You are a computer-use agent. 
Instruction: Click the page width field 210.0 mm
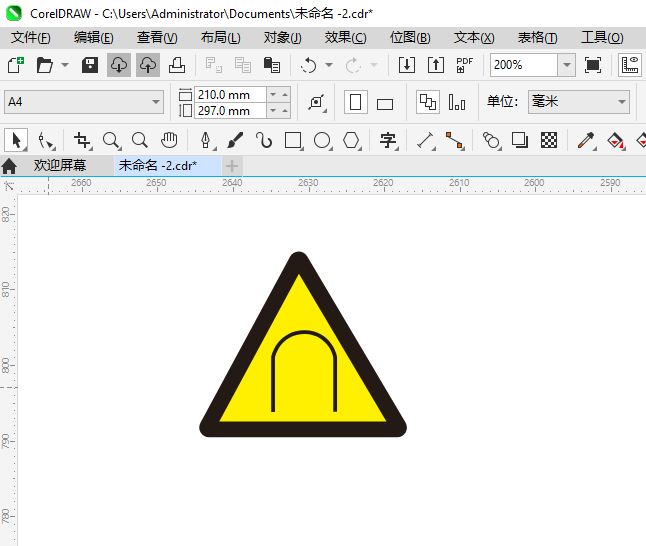(230, 95)
